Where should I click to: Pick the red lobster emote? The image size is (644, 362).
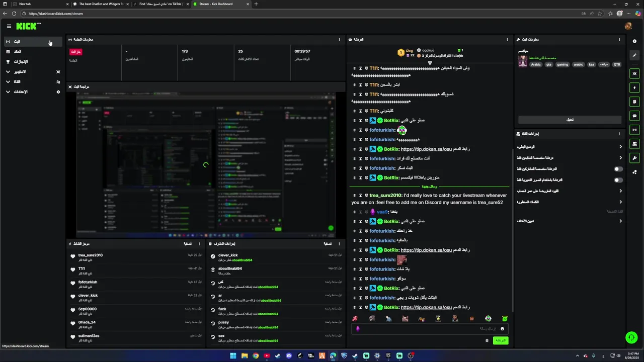(x=355, y=318)
